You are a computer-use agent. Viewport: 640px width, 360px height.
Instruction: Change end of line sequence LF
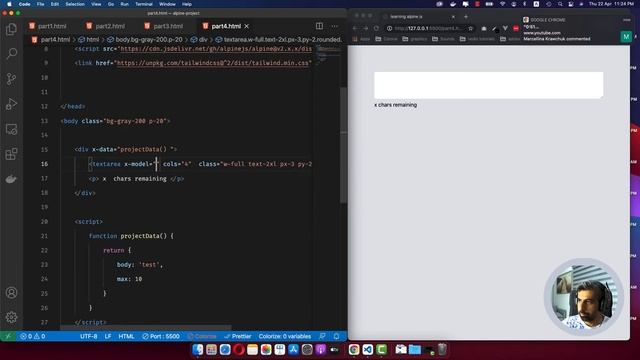pos(108,336)
